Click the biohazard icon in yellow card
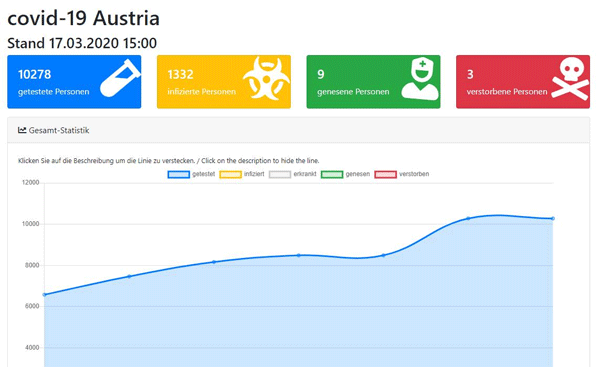This screenshot has height=367, width=600. 266,78
